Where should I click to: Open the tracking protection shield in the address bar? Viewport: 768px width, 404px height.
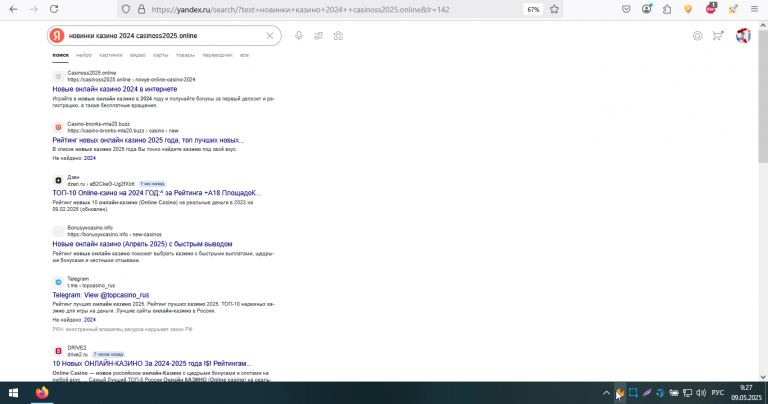pos(126,9)
